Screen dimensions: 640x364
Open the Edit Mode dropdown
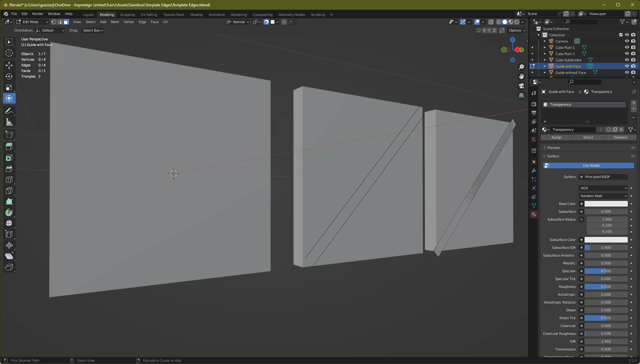32,22
